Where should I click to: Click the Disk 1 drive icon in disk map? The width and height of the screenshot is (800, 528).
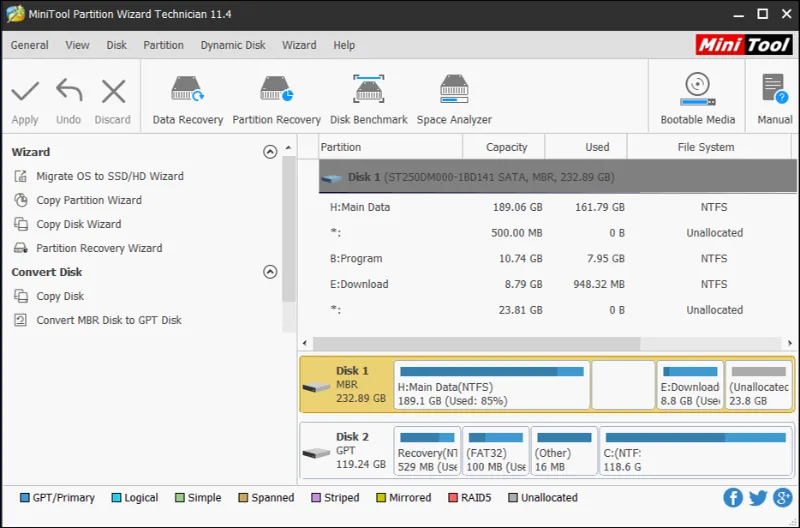coord(316,387)
